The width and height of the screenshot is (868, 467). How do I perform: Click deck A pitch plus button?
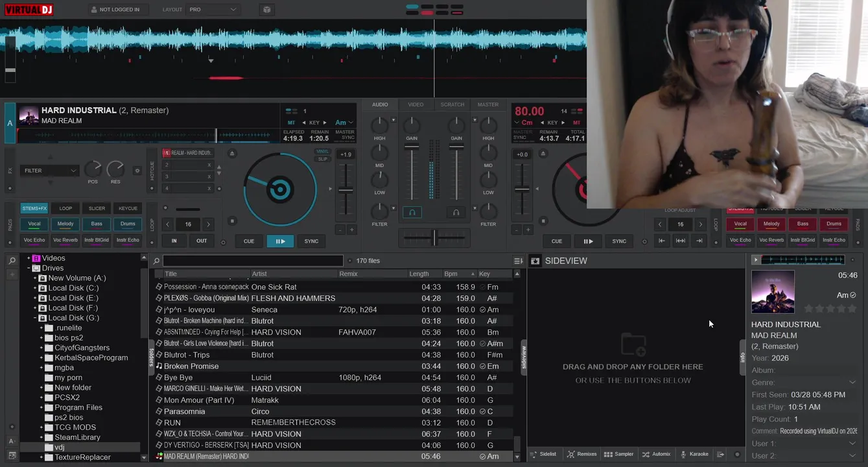[352, 230]
